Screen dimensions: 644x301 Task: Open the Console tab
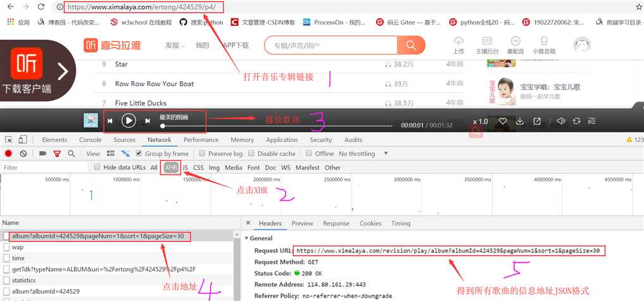pos(91,140)
